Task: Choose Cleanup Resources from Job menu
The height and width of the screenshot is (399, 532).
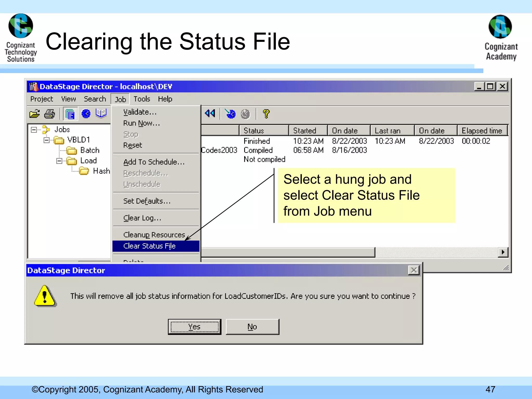Action: (154, 235)
